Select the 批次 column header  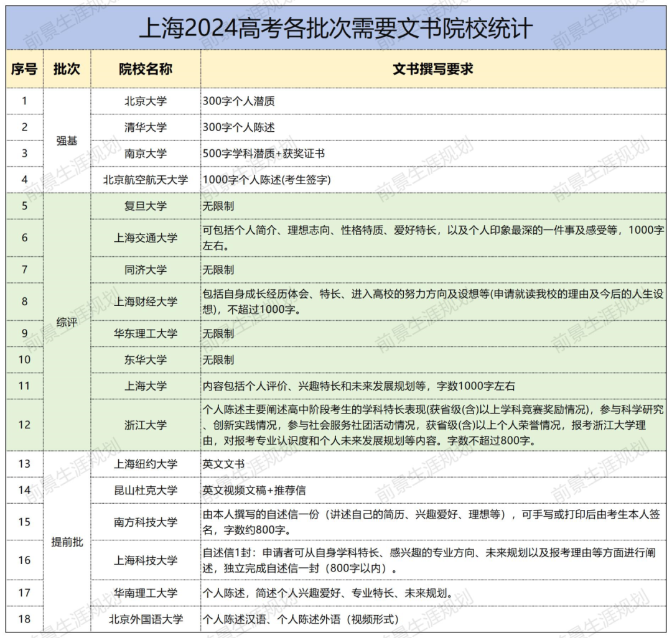pos(67,69)
